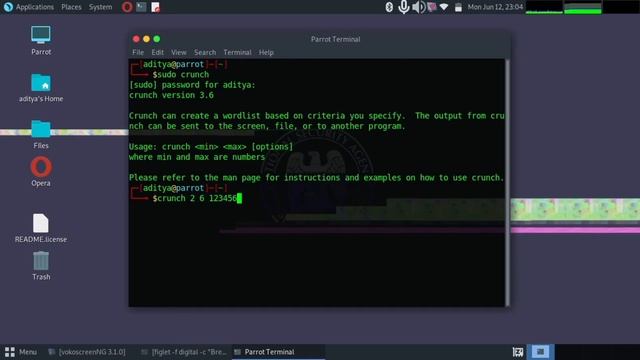
Task: Open the terminal Search menu
Action: [205, 52]
